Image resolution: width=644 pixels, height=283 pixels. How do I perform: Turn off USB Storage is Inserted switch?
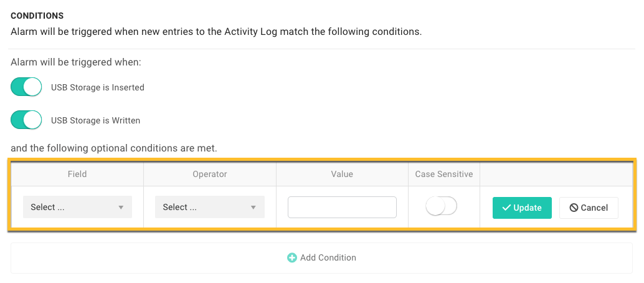[26, 87]
